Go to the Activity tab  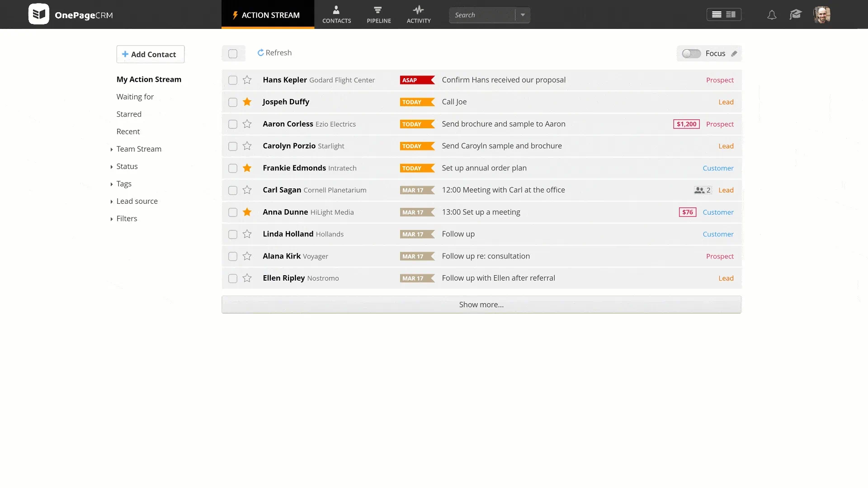click(x=419, y=14)
